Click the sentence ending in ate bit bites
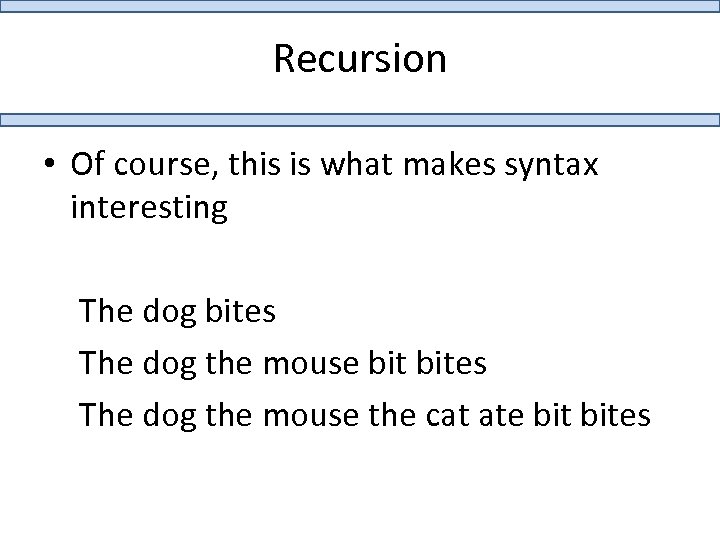Screen dimensions: 720x540 click(365, 412)
